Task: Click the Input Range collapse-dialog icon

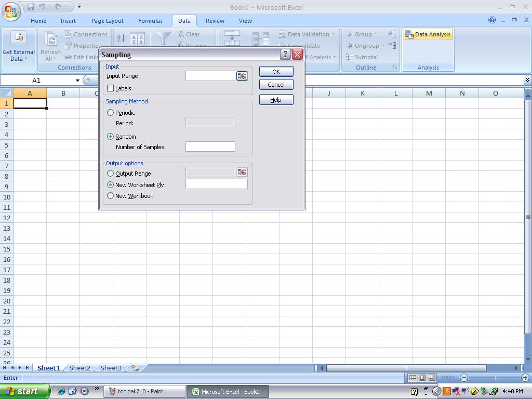Action: coord(242,76)
